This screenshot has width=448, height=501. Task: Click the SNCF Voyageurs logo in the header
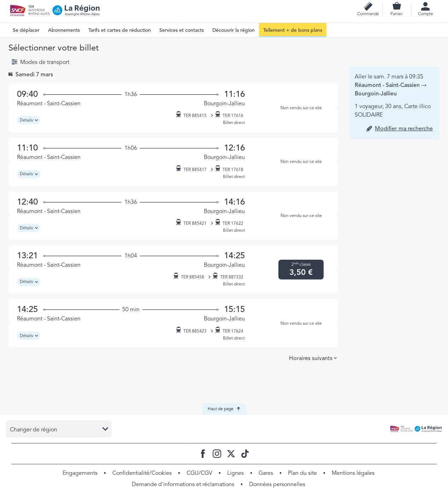tap(18, 10)
